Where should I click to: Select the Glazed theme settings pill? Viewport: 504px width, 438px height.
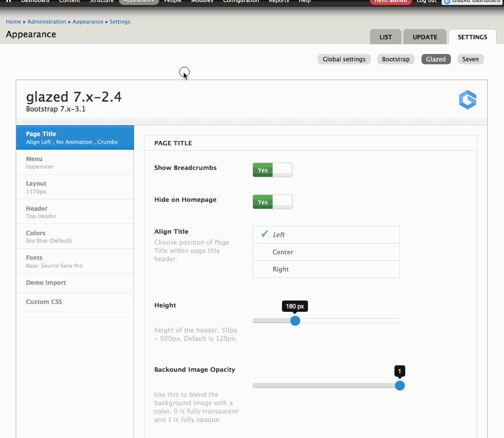pos(436,59)
